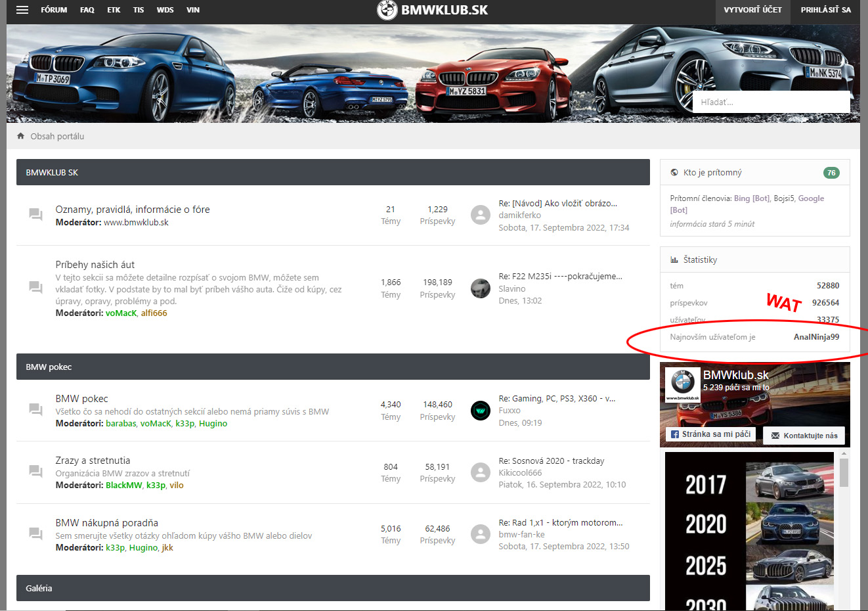Open the 'BMW nákupná poradňa' forum

pos(106,523)
